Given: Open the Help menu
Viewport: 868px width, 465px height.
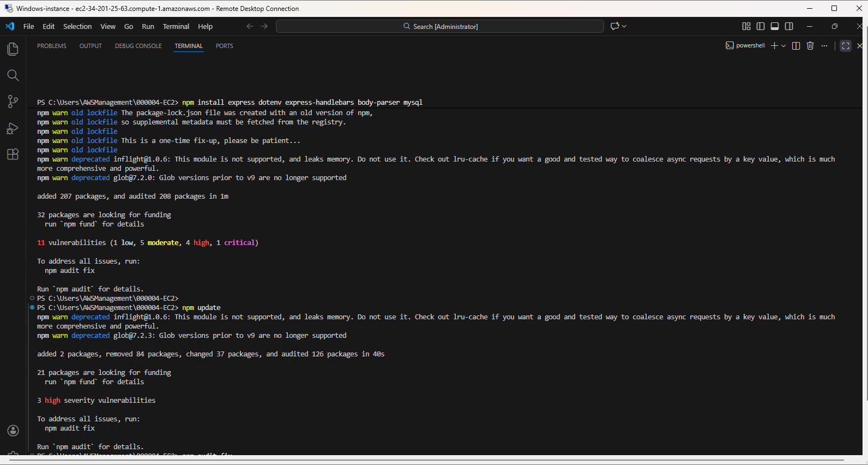Looking at the screenshot, I should 206,26.
